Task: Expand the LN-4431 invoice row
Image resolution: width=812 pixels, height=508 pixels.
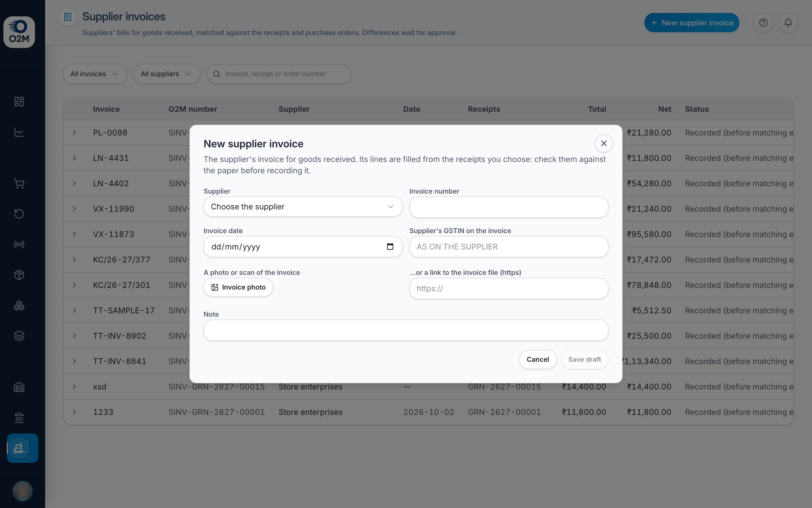Action: [x=74, y=158]
